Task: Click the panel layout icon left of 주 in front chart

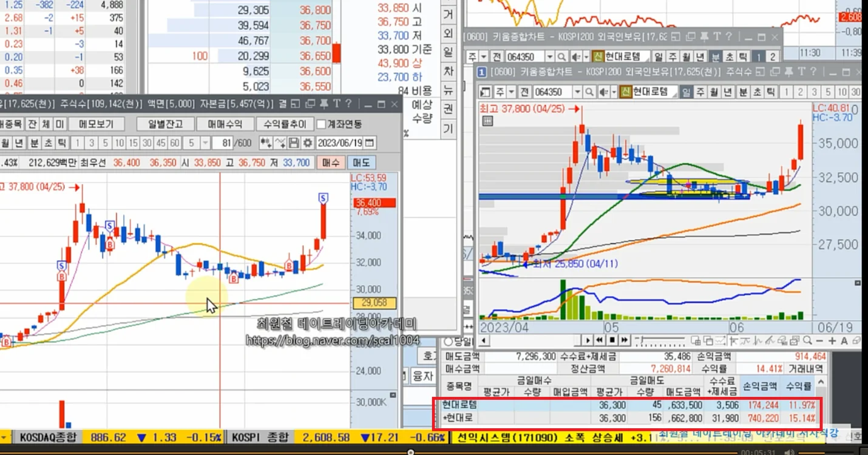Action: (x=485, y=92)
